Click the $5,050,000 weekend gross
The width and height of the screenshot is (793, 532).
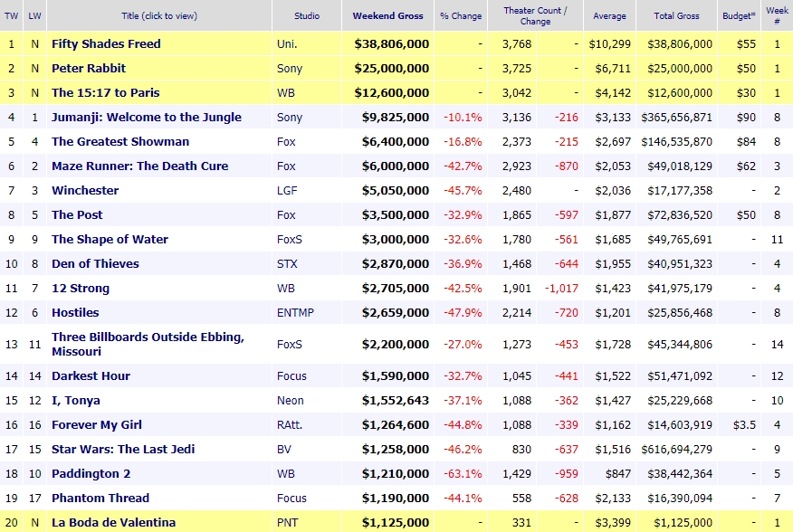pyautogui.click(x=395, y=191)
